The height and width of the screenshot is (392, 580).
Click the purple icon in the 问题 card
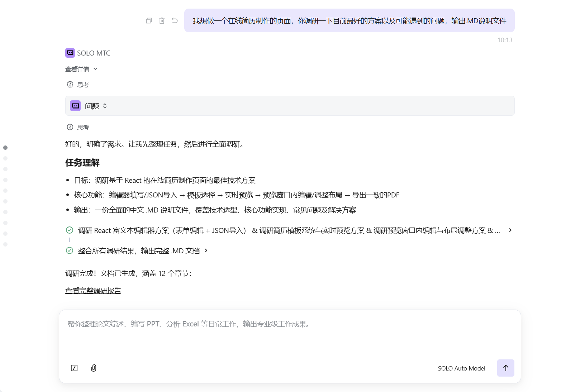(75, 106)
